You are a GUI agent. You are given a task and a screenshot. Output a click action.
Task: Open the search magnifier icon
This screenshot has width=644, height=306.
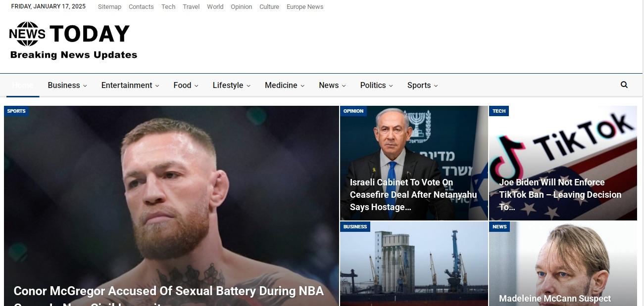click(624, 85)
